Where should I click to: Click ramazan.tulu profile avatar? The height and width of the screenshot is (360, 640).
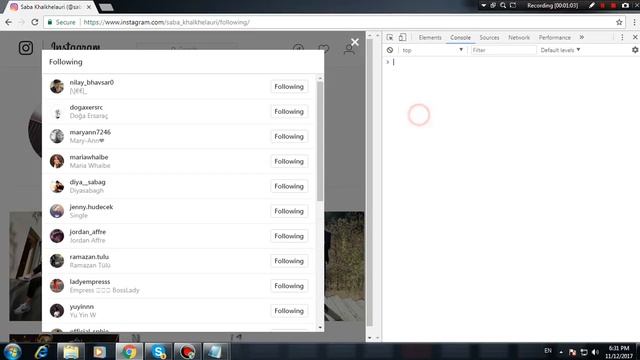57,261
